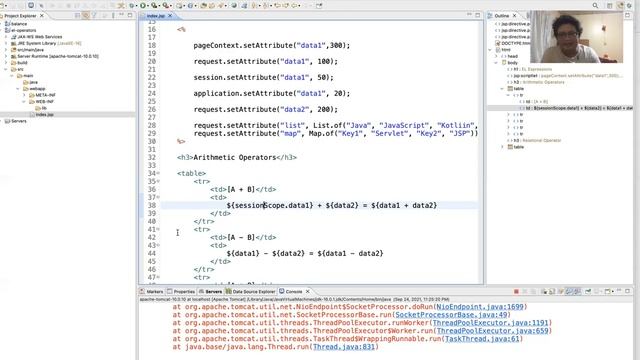Image resolution: width=640 pixels, height=360 pixels.
Task: Close the Console view tab
Action: tap(307, 291)
